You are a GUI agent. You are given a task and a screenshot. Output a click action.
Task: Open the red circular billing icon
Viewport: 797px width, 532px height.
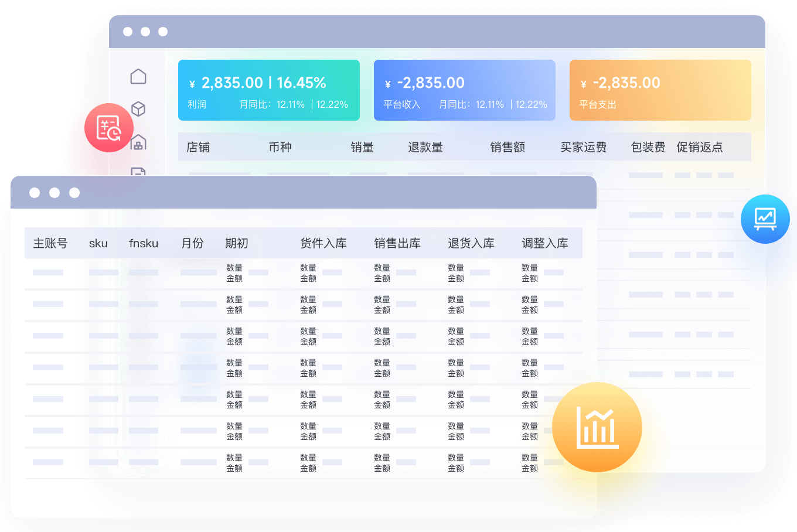(x=108, y=128)
